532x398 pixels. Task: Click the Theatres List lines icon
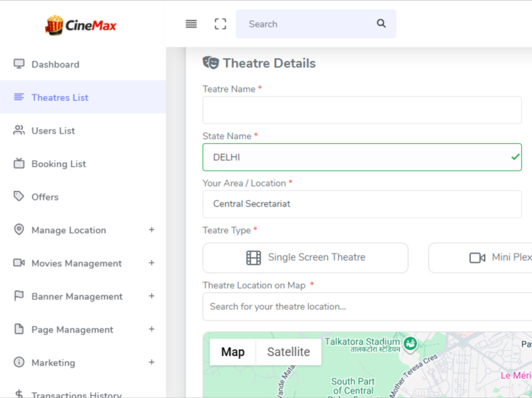click(x=19, y=97)
